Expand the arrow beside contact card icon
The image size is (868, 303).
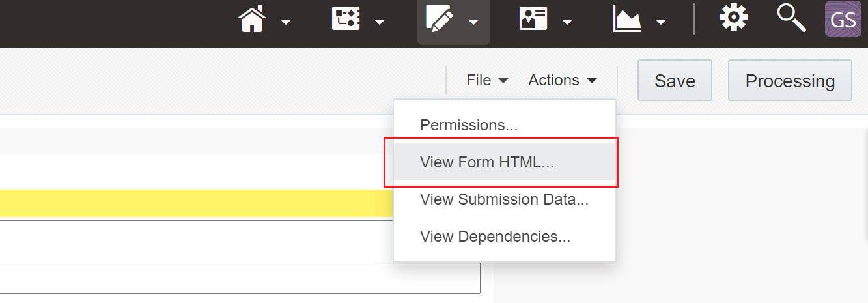pyautogui.click(x=567, y=22)
